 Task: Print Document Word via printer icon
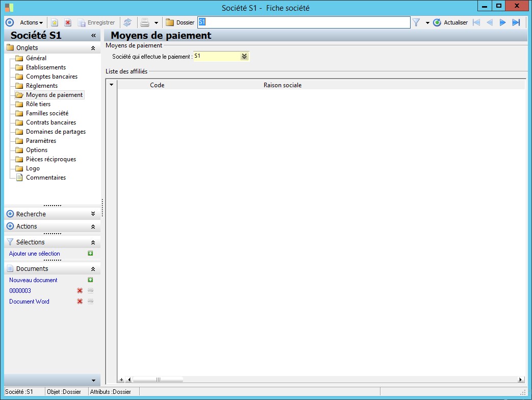tap(90, 301)
